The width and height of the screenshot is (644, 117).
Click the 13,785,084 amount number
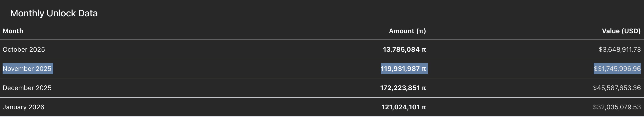tap(401, 49)
